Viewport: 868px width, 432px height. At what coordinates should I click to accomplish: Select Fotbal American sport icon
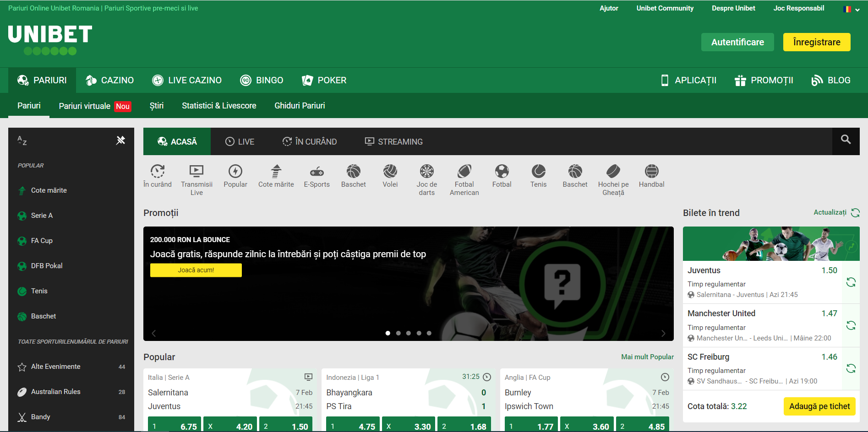coord(464,171)
